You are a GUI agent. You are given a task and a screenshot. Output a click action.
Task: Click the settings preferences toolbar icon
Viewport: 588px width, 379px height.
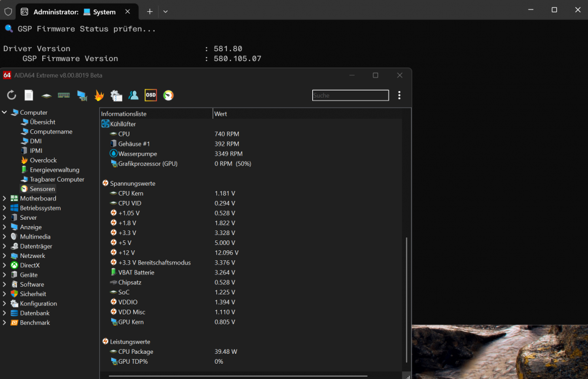click(116, 95)
